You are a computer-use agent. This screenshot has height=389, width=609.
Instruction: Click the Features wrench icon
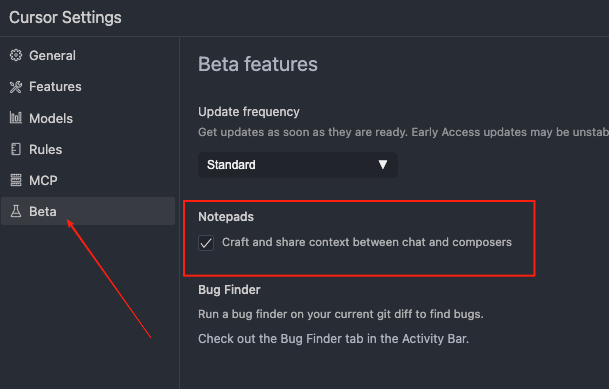pyautogui.click(x=16, y=87)
